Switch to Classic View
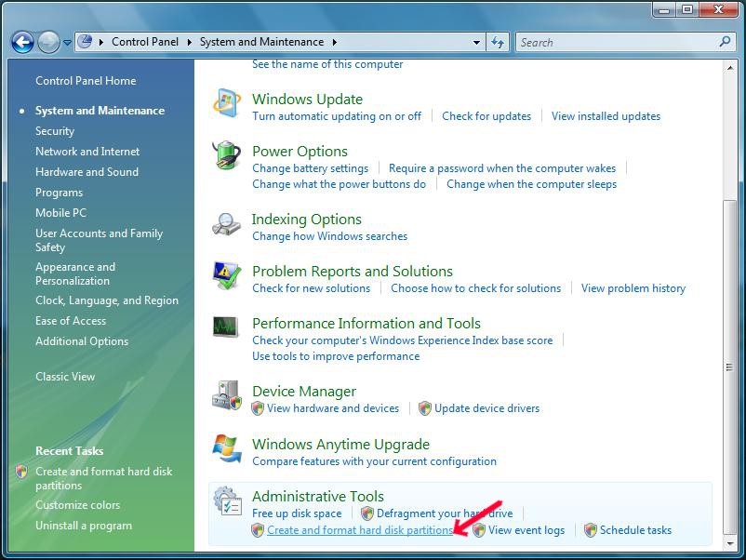This screenshot has height=560, width=746. [65, 377]
